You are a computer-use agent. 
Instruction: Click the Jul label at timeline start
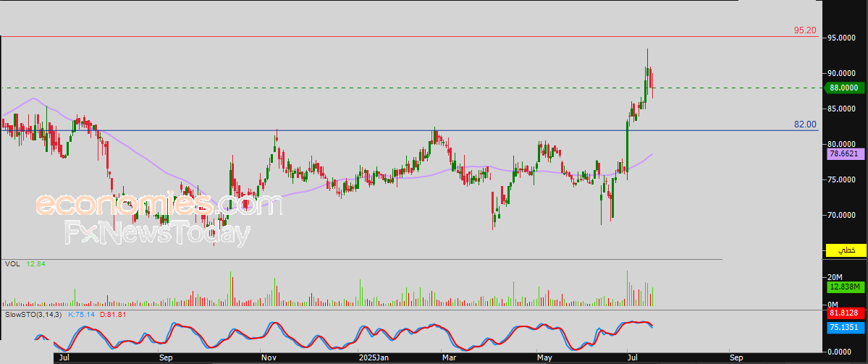(64, 358)
